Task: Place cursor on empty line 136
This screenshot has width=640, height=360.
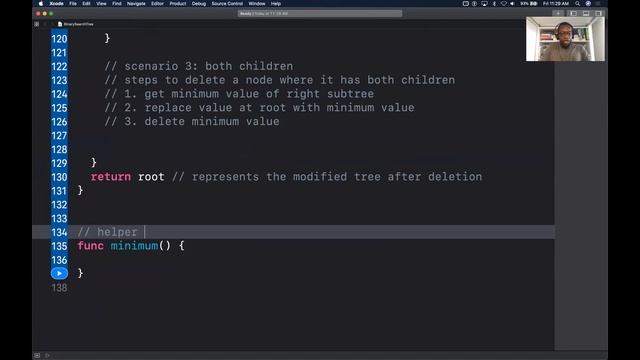Action: click(x=312, y=260)
